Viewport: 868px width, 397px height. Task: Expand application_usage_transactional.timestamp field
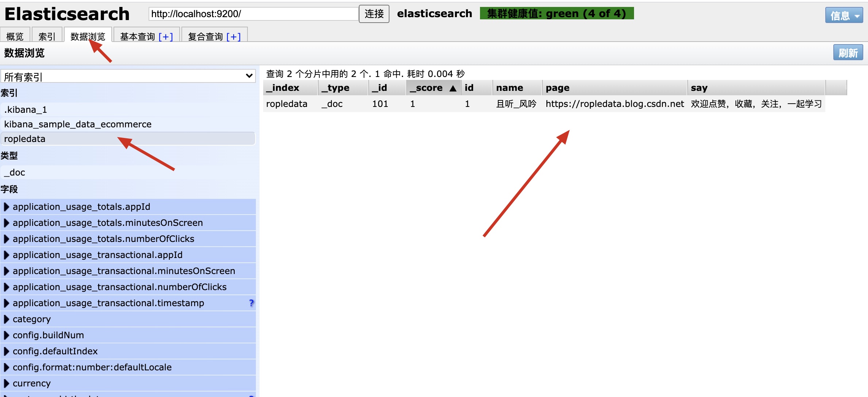pos(128,303)
